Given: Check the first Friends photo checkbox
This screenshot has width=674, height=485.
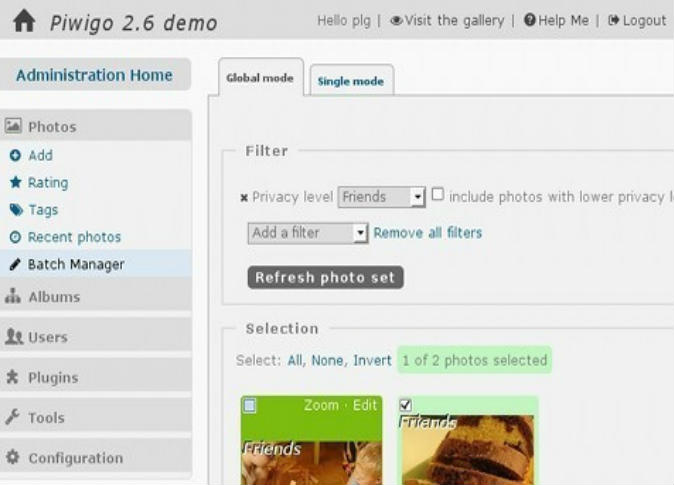Looking at the screenshot, I should [x=250, y=405].
